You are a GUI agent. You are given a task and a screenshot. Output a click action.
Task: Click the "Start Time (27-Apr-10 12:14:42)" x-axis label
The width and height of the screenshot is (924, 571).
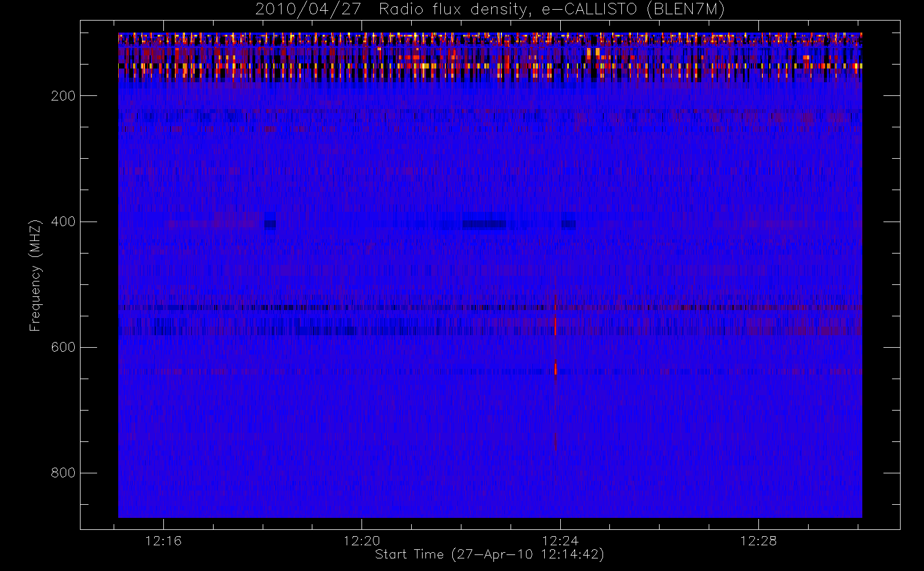pyautogui.click(x=489, y=554)
